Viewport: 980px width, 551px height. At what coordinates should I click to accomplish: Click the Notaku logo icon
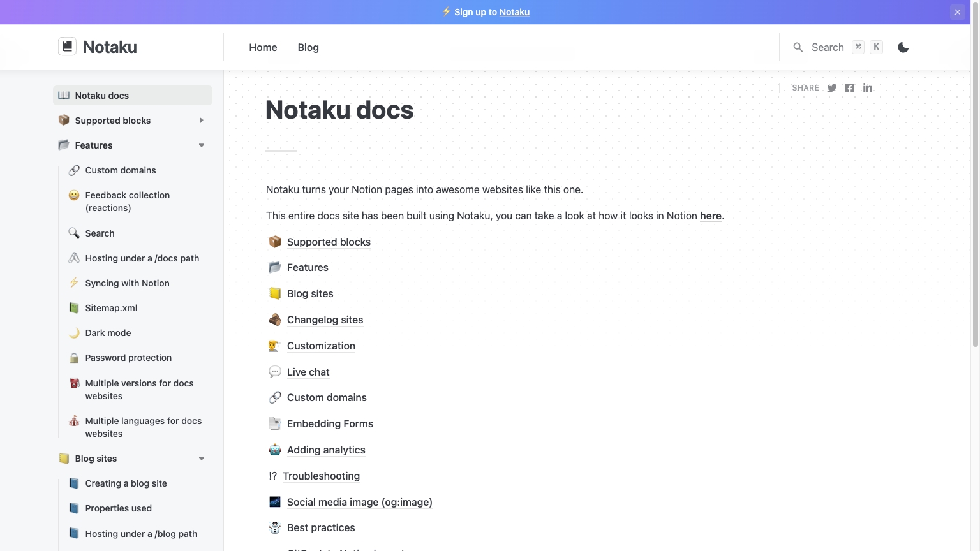[x=67, y=47]
